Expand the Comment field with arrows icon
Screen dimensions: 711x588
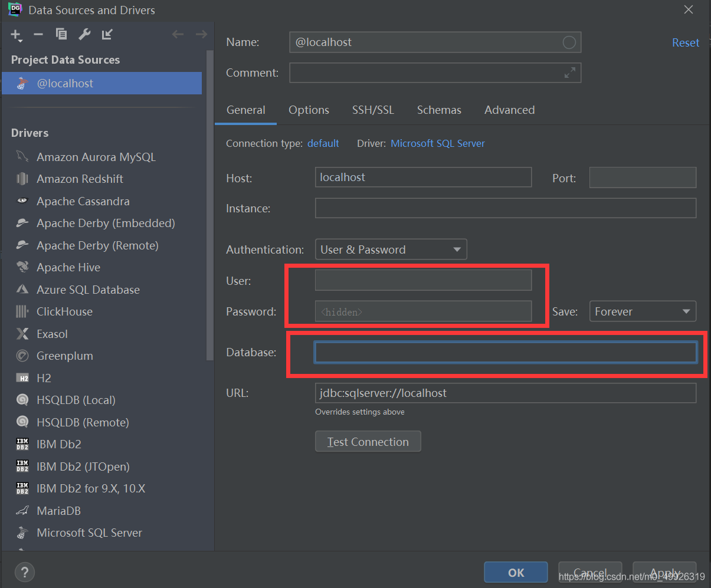[570, 73]
